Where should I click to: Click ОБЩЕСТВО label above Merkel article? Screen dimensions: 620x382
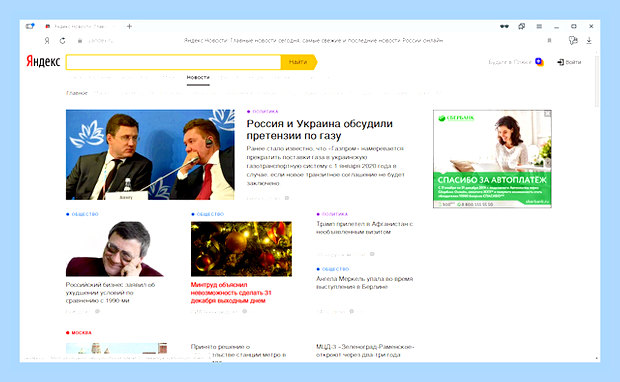335,269
